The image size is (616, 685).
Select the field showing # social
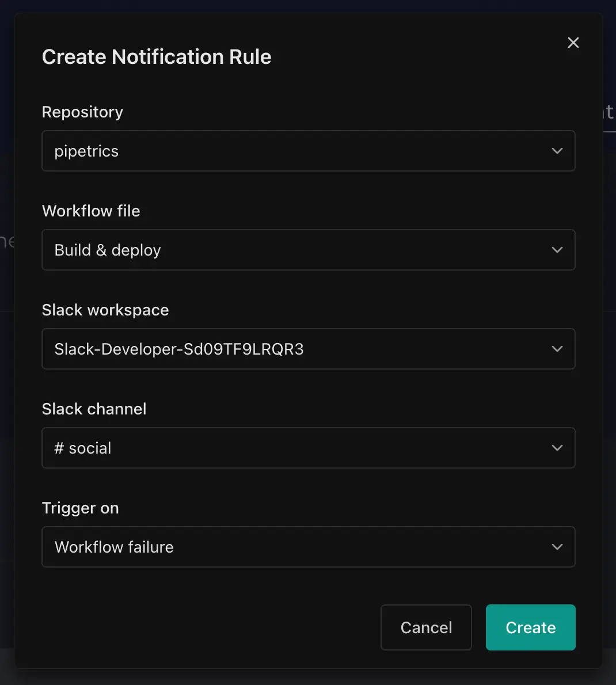pos(309,448)
